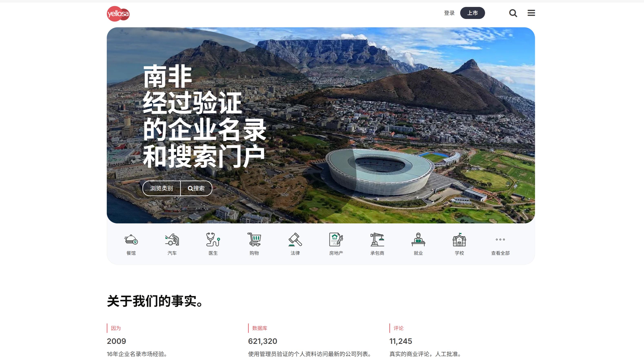Open the 学校 school building icon

point(459,239)
